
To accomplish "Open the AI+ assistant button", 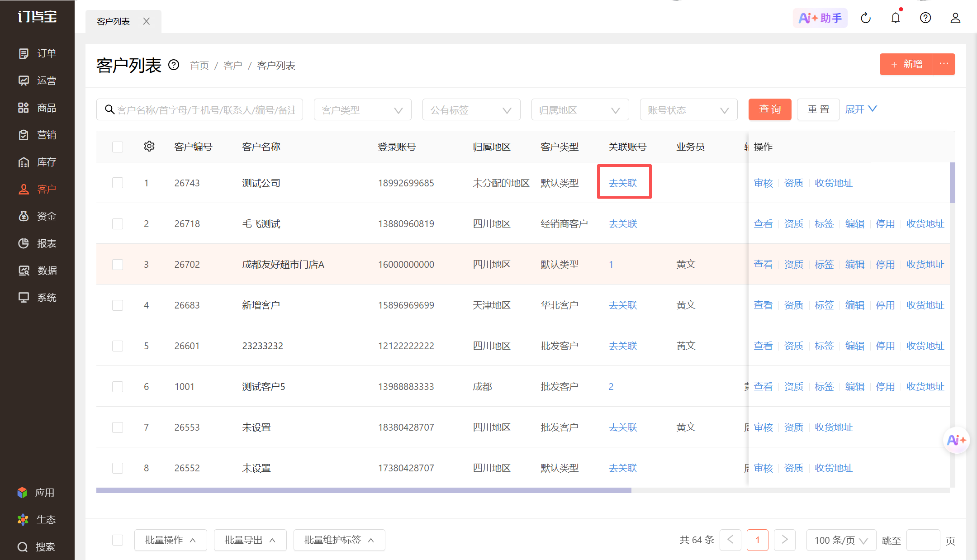I will click(820, 18).
